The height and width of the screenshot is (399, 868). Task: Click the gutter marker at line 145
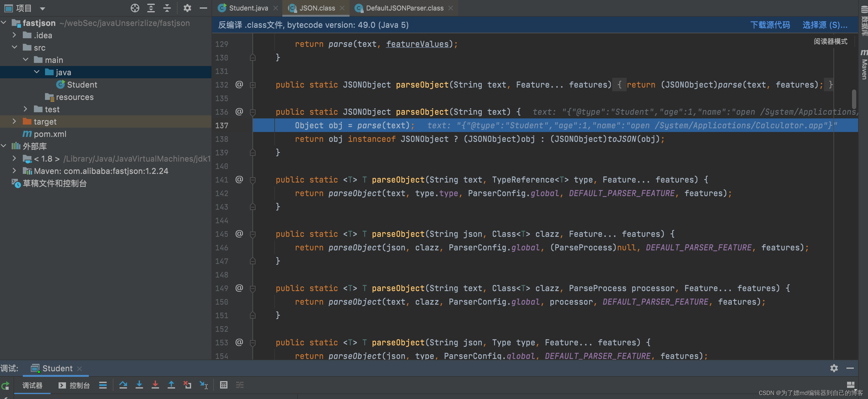pos(239,234)
